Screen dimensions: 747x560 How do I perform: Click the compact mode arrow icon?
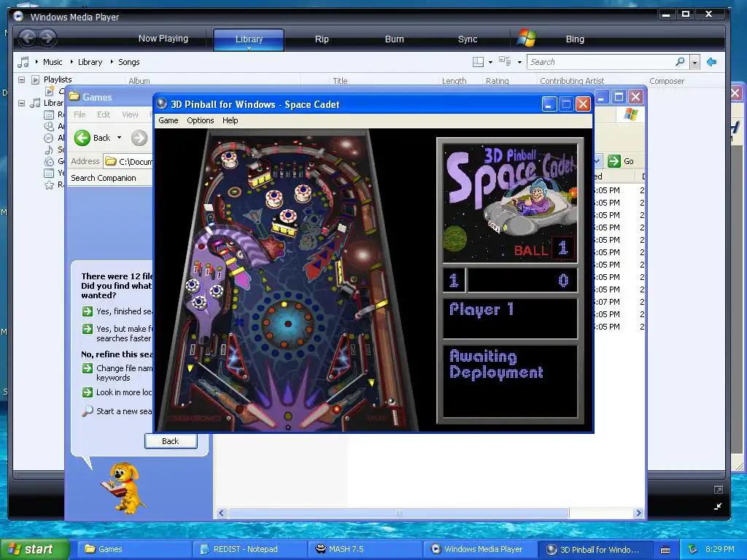[x=719, y=506]
